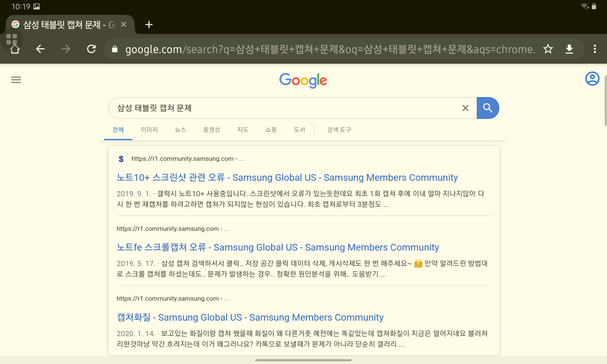Select the 뉴스 results tab
The height and width of the screenshot is (364, 607).
pos(180,130)
